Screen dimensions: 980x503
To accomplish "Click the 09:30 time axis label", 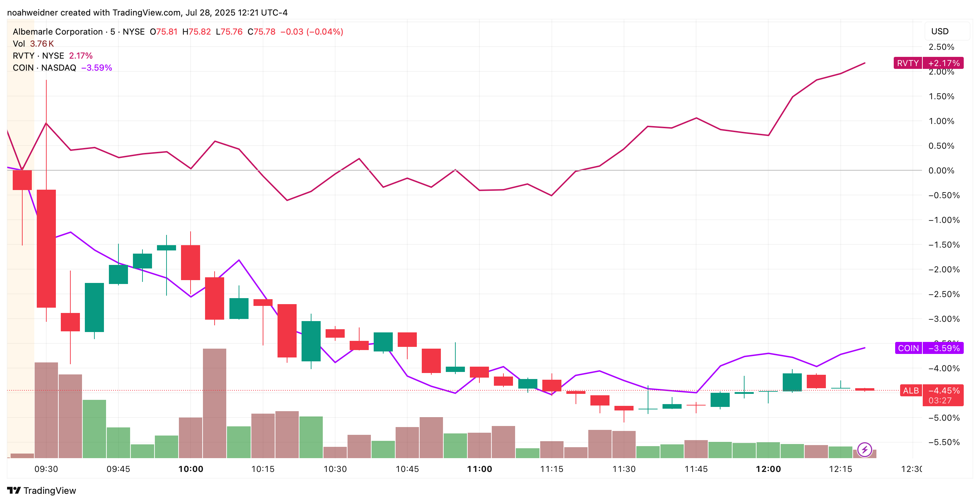I will pyautogui.click(x=46, y=469).
